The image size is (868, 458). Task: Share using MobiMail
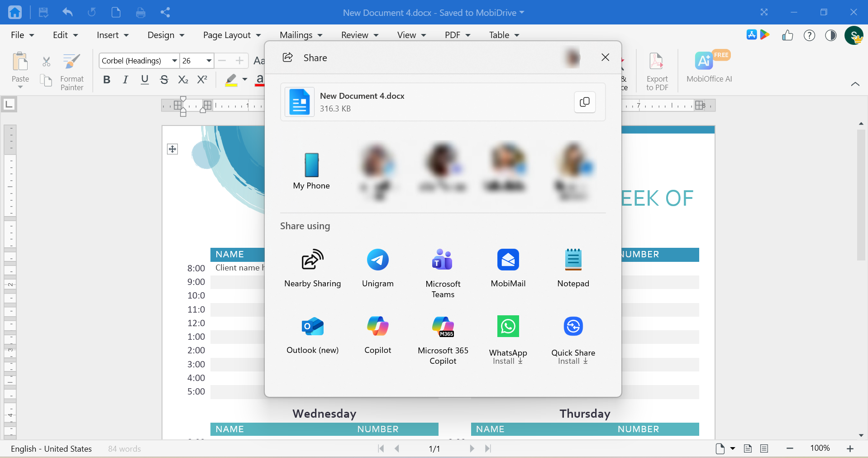pyautogui.click(x=508, y=268)
